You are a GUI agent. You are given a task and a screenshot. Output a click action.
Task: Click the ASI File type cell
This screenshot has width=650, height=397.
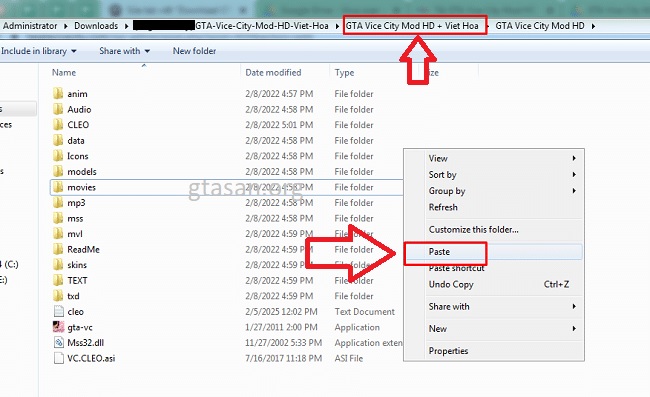click(x=349, y=358)
